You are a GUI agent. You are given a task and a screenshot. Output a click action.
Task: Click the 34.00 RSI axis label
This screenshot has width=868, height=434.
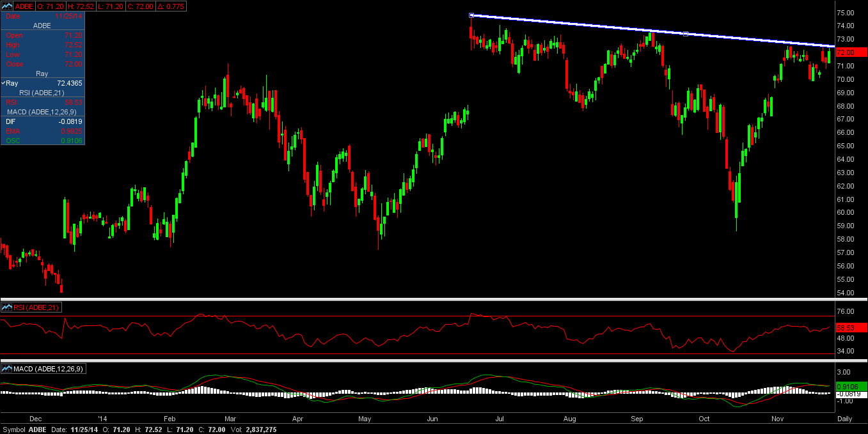pos(846,351)
